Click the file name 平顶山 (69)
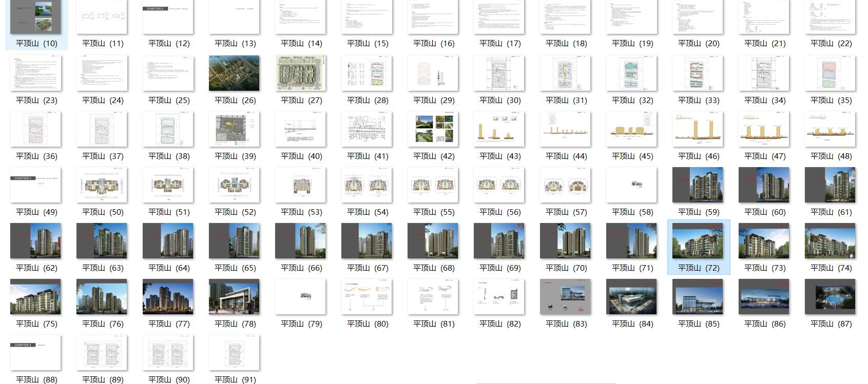 500,268
